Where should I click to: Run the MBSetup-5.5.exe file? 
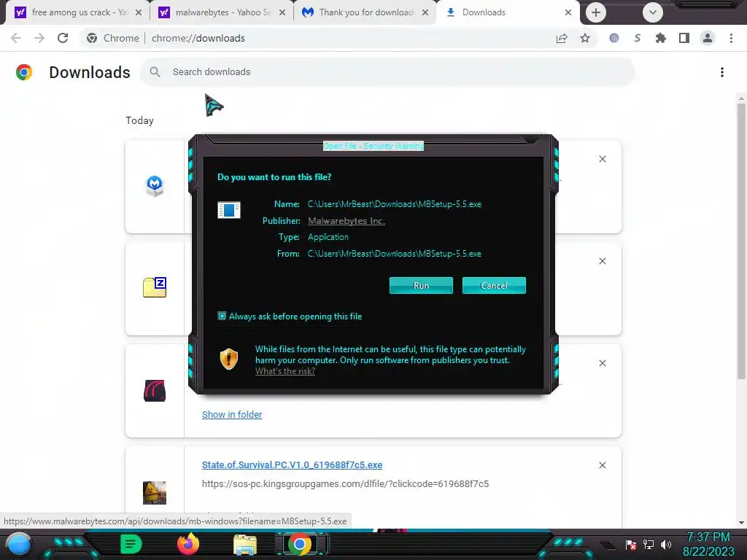pos(421,285)
